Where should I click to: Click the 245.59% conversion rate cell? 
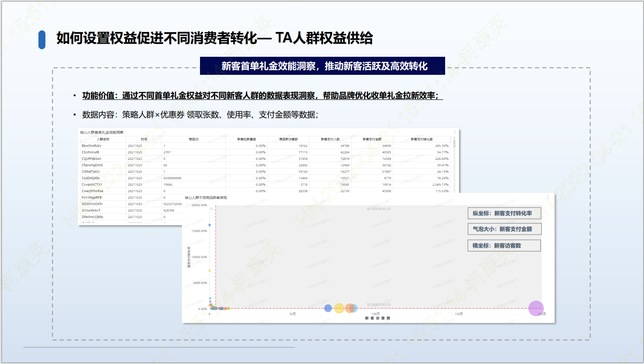tap(442, 146)
